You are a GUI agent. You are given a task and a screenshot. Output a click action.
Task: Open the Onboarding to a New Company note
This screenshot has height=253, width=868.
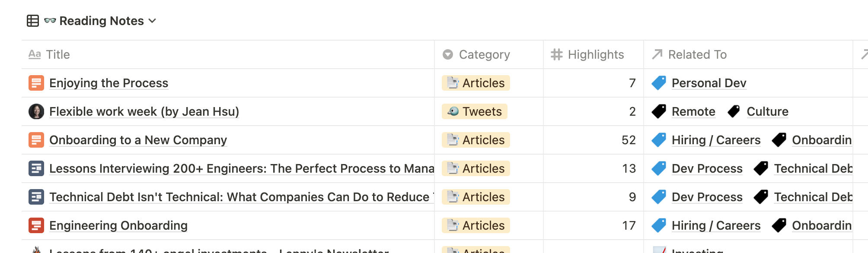137,140
